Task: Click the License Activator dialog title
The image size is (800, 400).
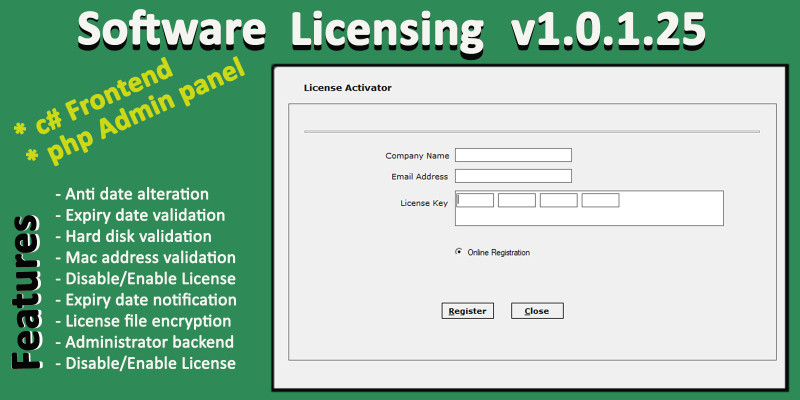Action: pyautogui.click(x=347, y=88)
